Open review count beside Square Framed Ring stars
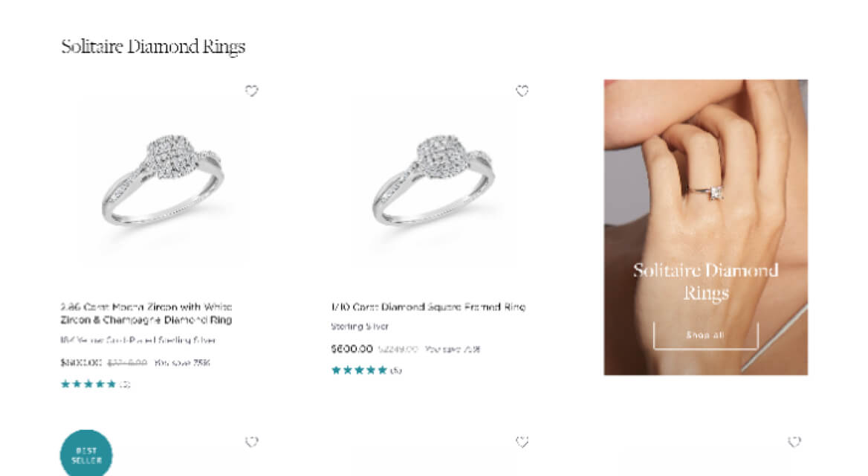The width and height of the screenshot is (868, 476). coord(396,370)
